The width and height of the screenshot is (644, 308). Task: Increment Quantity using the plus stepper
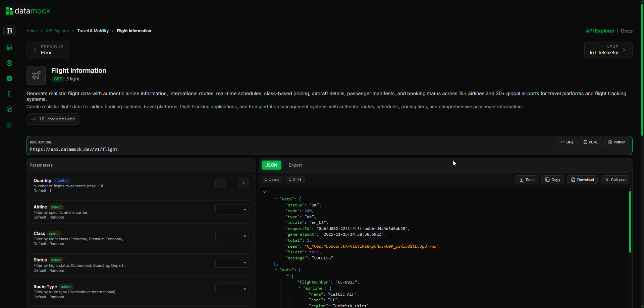(x=243, y=183)
